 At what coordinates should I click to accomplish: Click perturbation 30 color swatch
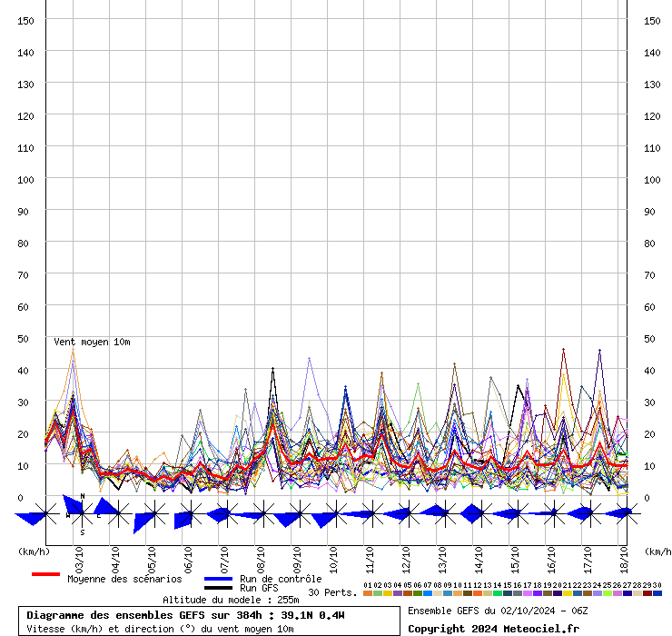pos(657,593)
